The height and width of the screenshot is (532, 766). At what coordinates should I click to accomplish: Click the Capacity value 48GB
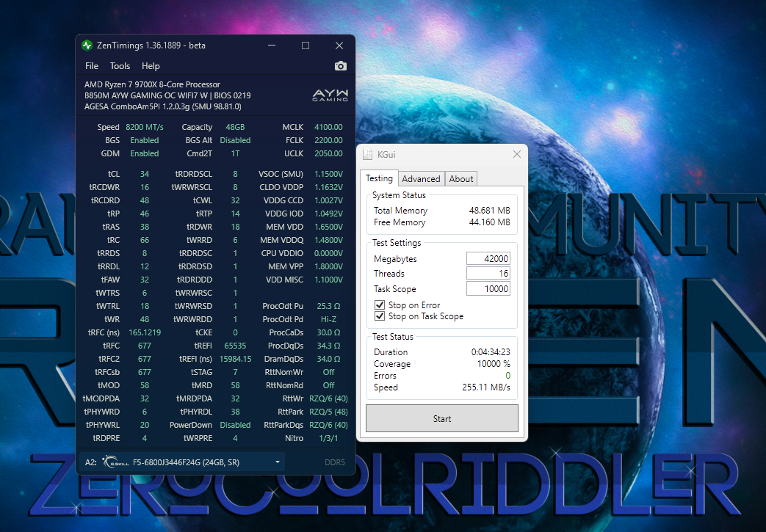(x=235, y=127)
